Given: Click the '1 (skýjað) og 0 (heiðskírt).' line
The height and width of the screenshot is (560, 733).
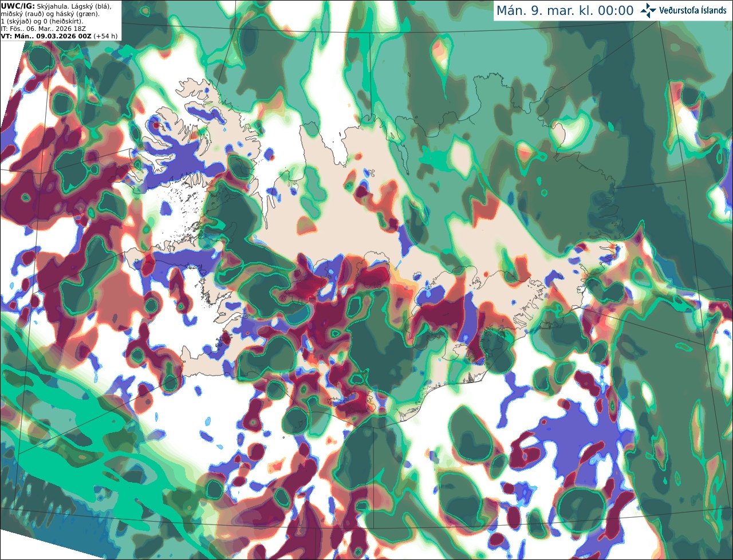Looking at the screenshot, I should 42,21.
